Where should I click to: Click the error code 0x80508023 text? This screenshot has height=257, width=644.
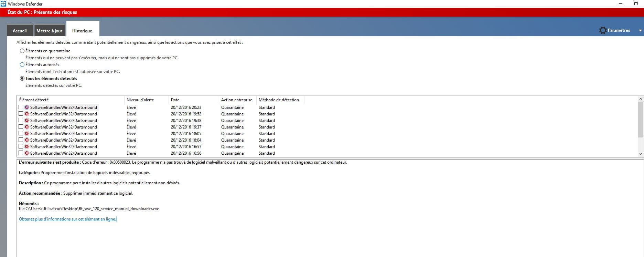click(x=120, y=162)
